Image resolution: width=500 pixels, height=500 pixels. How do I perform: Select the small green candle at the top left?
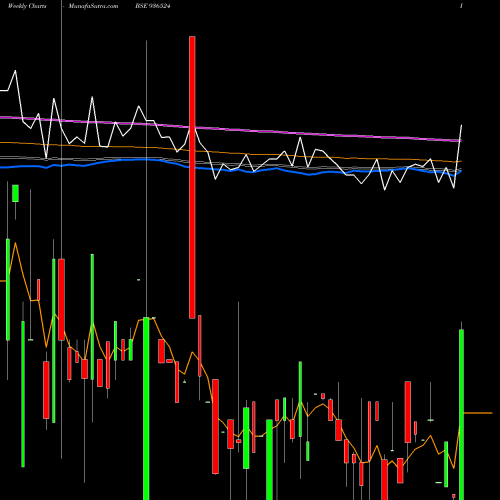tap(15, 193)
